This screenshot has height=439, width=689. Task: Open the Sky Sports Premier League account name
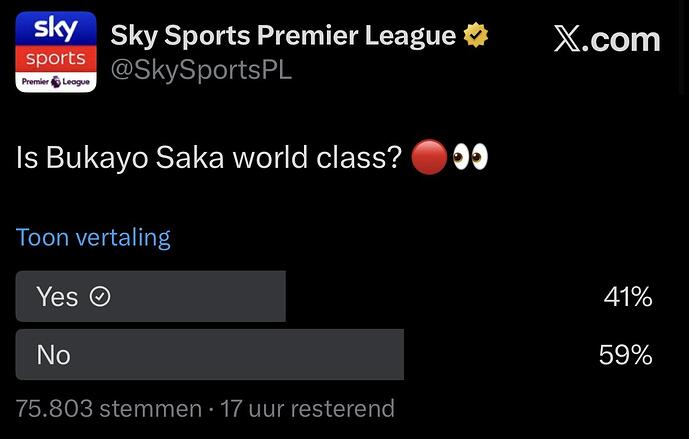coord(283,36)
